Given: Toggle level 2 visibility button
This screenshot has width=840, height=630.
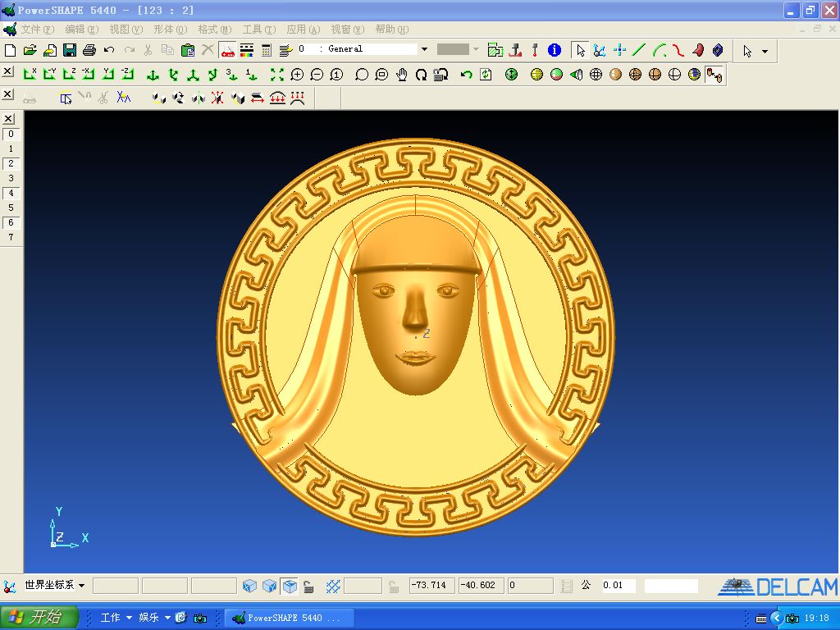Looking at the screenshot, I should click(x=11, y=163).
